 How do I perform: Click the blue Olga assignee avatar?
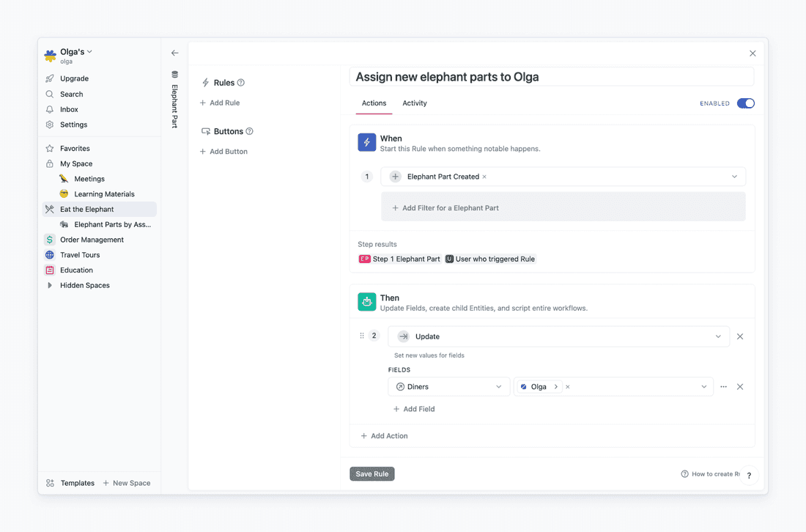pos(523,386)
